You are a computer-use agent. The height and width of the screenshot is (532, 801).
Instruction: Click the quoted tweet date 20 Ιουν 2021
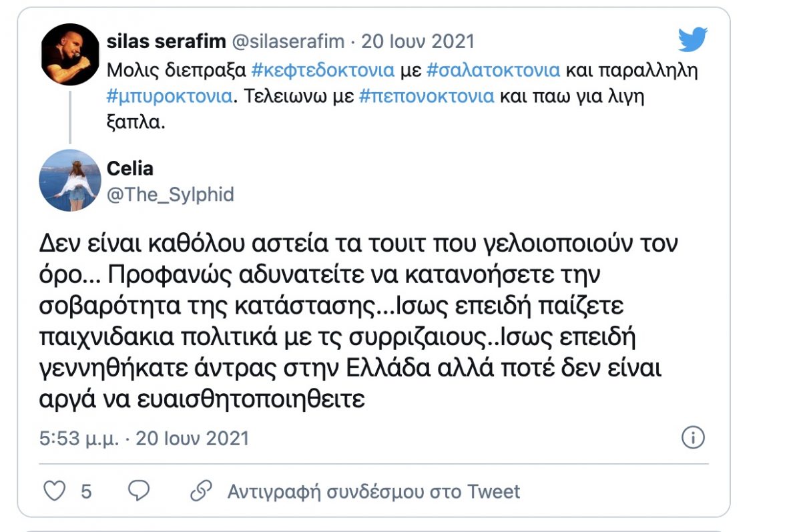click(x=417, y=41)
